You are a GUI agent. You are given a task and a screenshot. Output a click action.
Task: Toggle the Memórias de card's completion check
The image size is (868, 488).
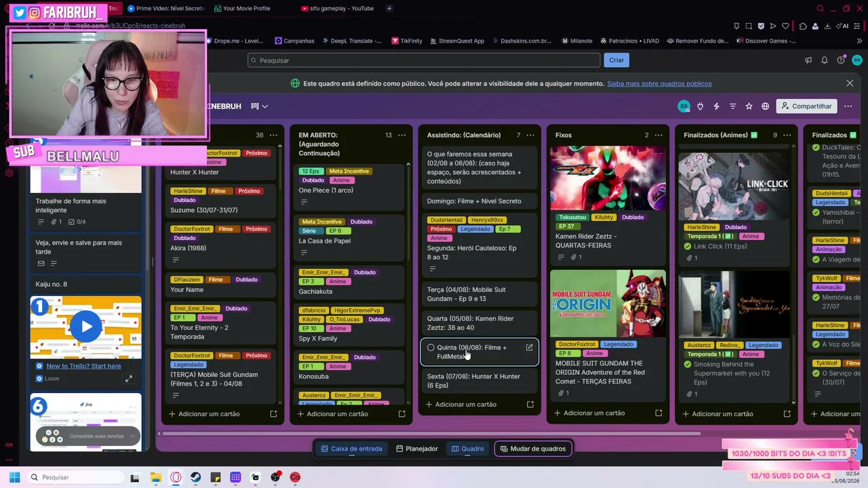click(816, 298)
